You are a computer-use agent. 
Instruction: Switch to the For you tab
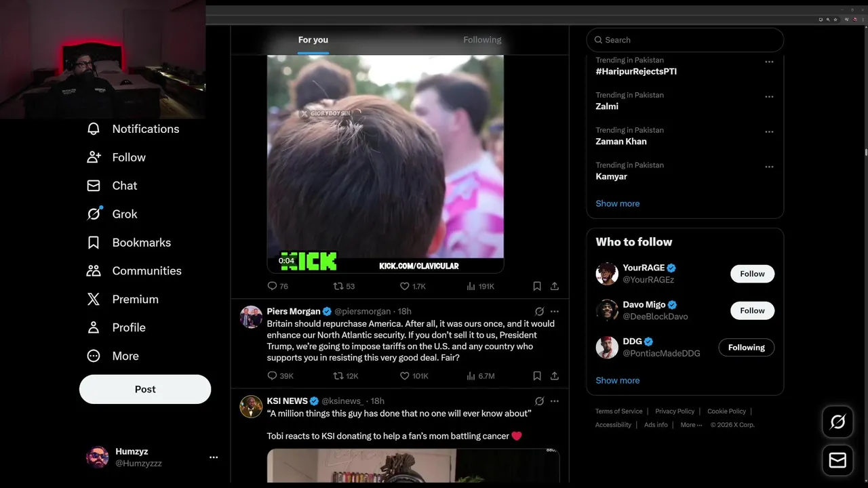point(313,40)
